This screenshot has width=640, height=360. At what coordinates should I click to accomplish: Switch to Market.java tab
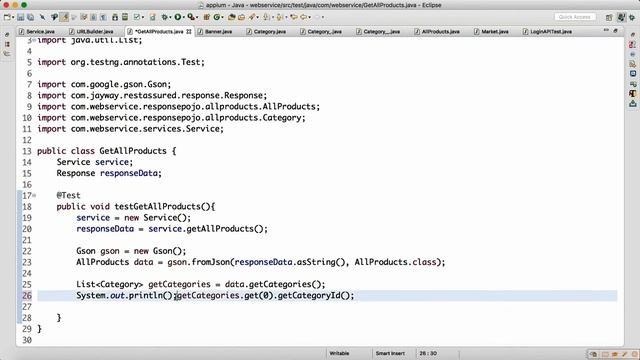(x=495, y=31)
